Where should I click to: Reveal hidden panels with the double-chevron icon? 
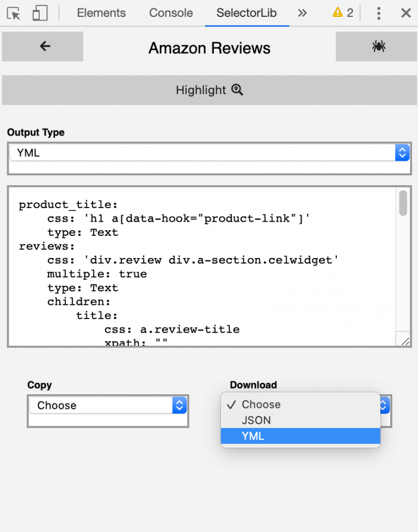(x=303, y=13)
